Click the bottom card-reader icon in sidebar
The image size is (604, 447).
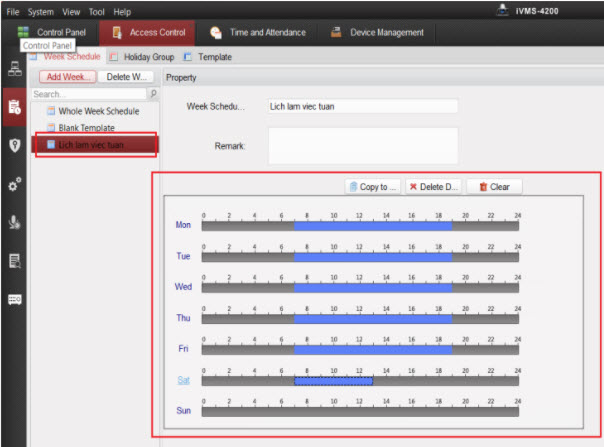tap(15, 299)
